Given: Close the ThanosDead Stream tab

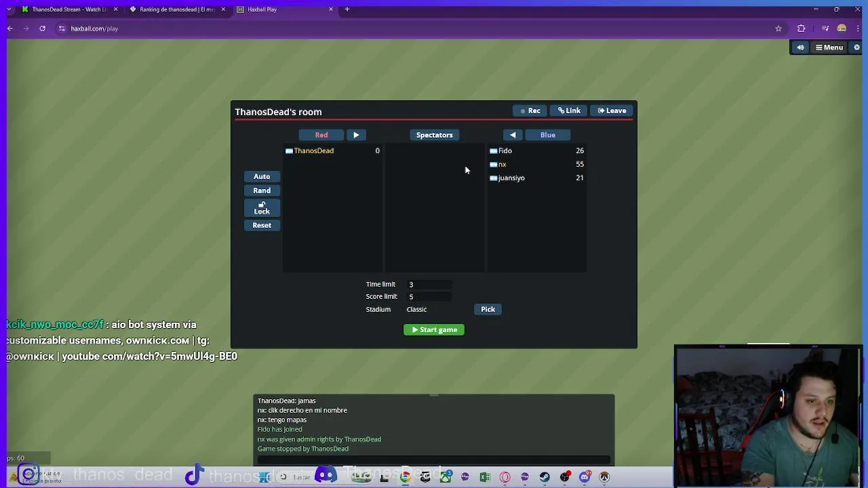Looking at the screenshot, I should click(115, 9).
